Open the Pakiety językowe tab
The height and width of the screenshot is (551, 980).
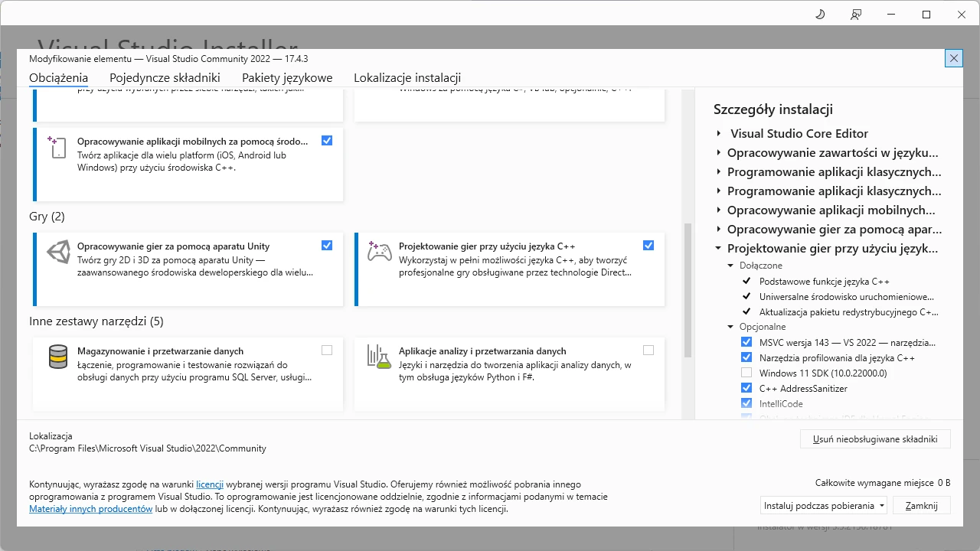287,77
